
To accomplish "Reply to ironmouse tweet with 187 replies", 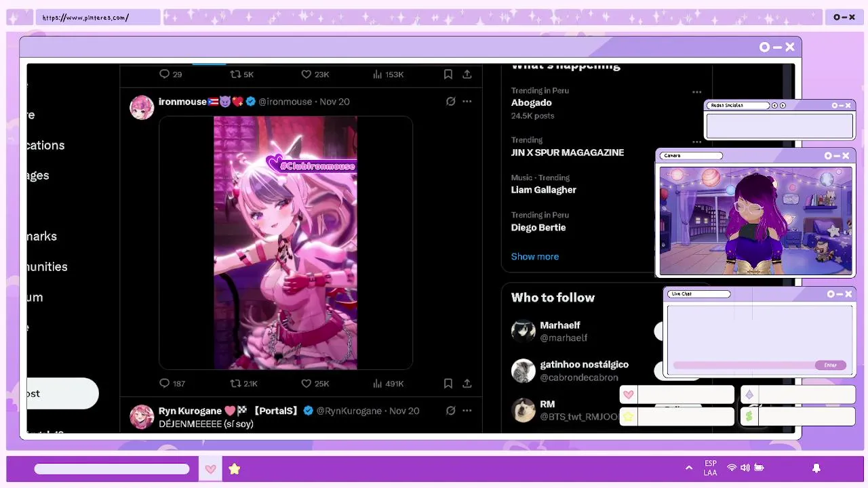I will (x=164, y=383).
